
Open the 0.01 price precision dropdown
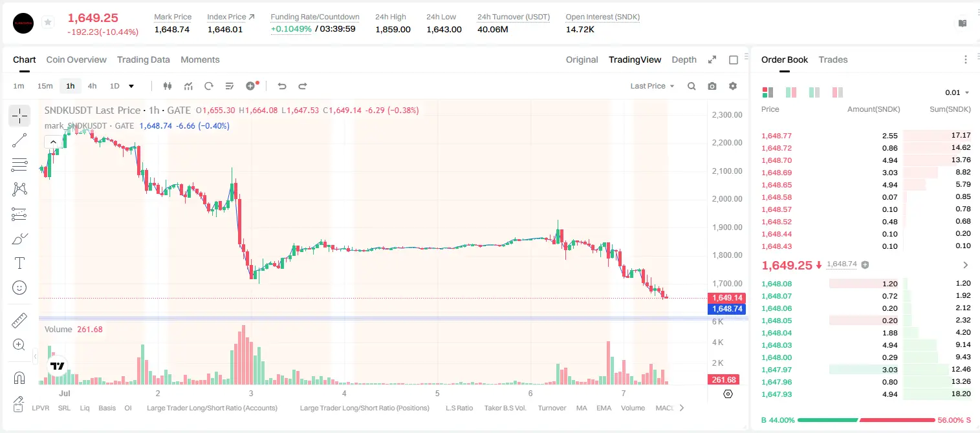coord(957,92)
